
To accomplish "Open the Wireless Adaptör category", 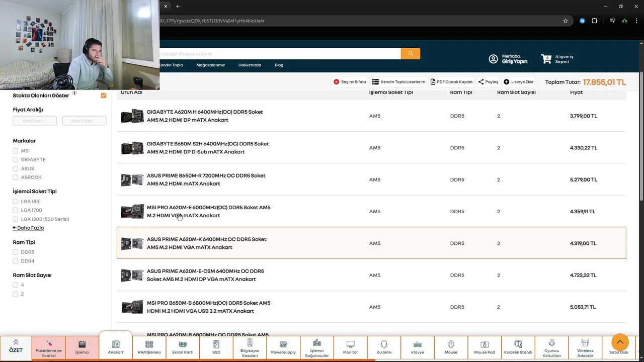I will tap(585, 347).
